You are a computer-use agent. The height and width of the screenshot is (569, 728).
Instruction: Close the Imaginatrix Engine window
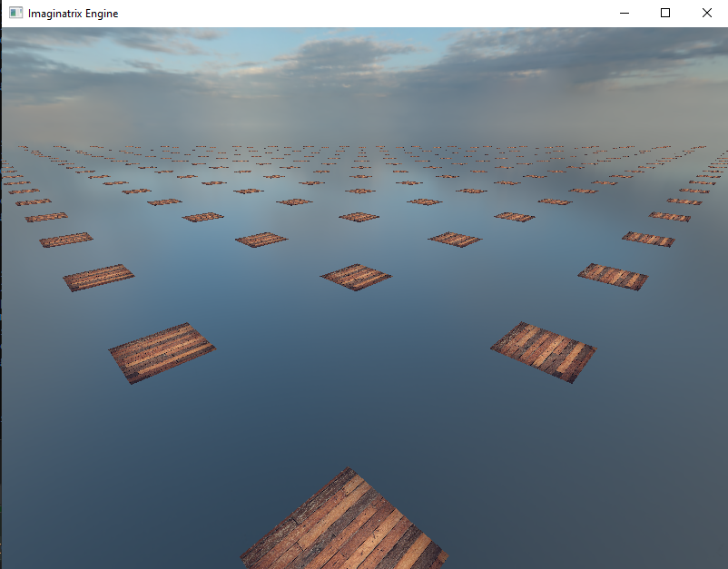(x=706, y=13)
